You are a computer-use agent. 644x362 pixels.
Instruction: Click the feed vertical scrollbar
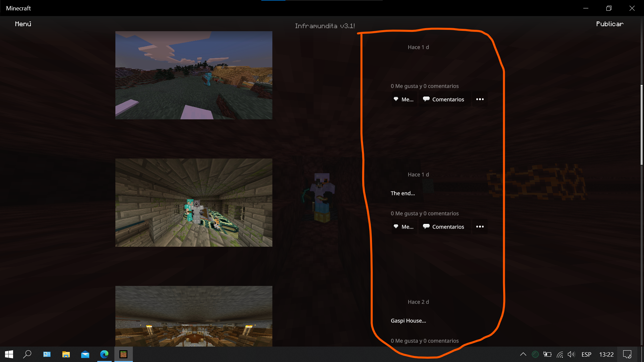[641, 125]
